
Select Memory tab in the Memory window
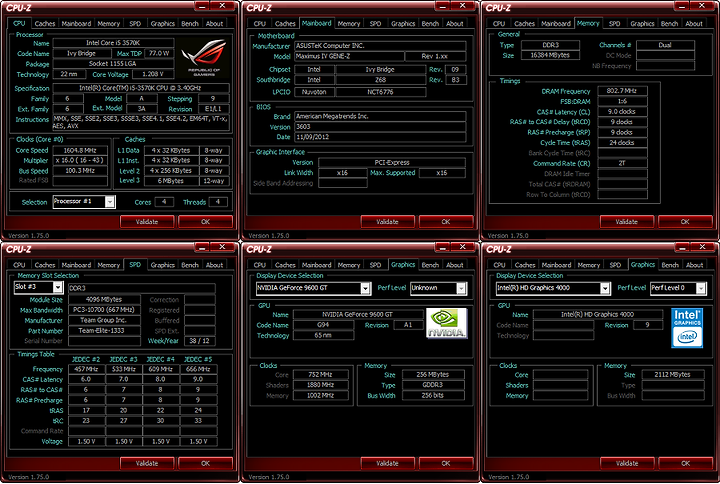(x=588, y=23)
